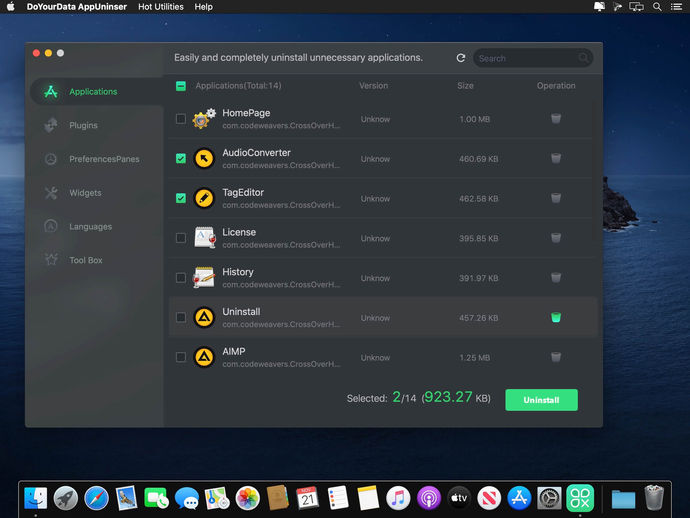Open Calendar from the Dock

click(x=307, y=498)
